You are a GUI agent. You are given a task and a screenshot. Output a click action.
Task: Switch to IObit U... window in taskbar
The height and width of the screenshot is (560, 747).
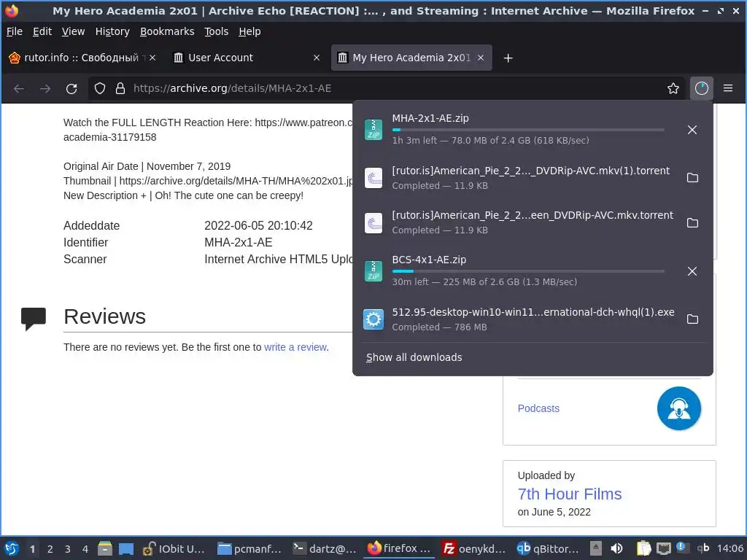click(174, 548)
